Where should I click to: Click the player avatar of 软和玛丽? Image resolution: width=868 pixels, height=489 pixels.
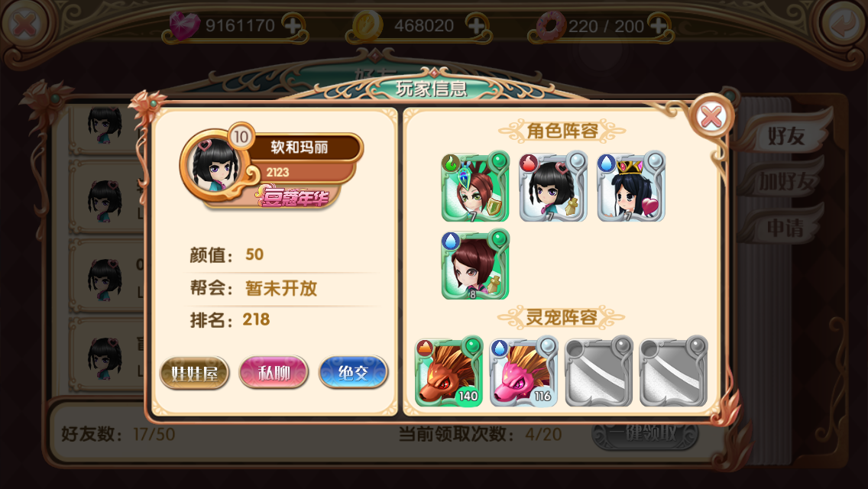coord(213,166)
